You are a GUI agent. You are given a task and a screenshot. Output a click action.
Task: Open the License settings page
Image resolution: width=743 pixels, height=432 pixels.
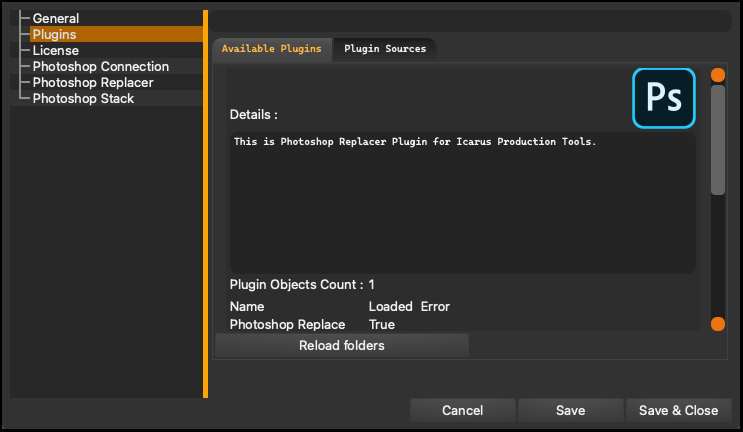tap(55, 50)
